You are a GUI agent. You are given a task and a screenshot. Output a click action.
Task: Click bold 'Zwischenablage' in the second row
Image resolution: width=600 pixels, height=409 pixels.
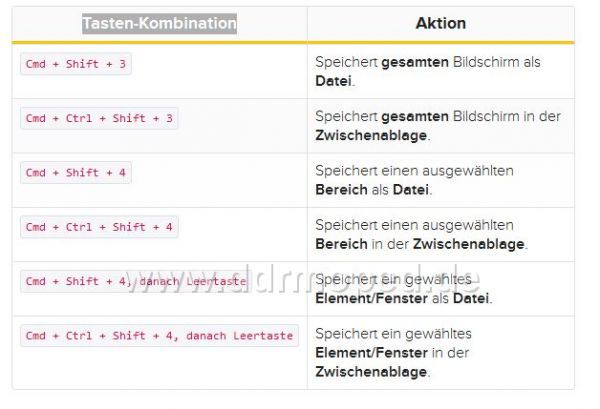click(371, 135)
